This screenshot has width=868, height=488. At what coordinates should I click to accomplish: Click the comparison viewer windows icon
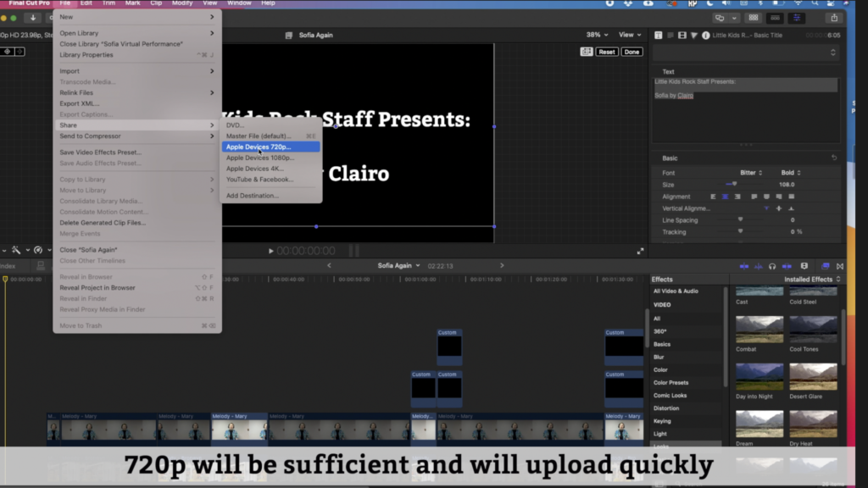coord(720,18)
